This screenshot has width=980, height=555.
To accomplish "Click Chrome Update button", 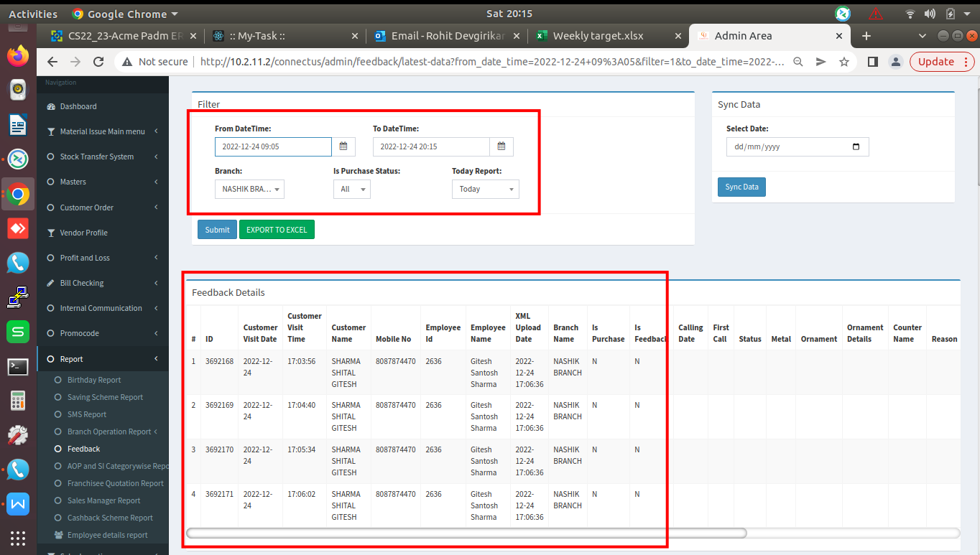I will point(941,62).
